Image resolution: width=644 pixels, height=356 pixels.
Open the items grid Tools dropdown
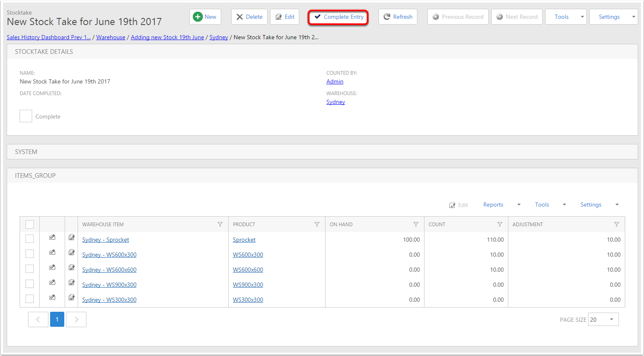coord(551,205)
